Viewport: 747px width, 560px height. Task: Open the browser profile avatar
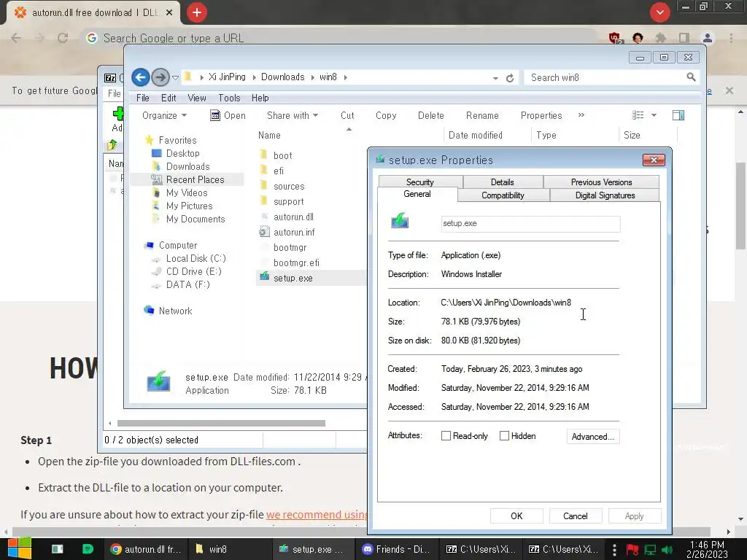pyautogui.click(x=708, y=38)
